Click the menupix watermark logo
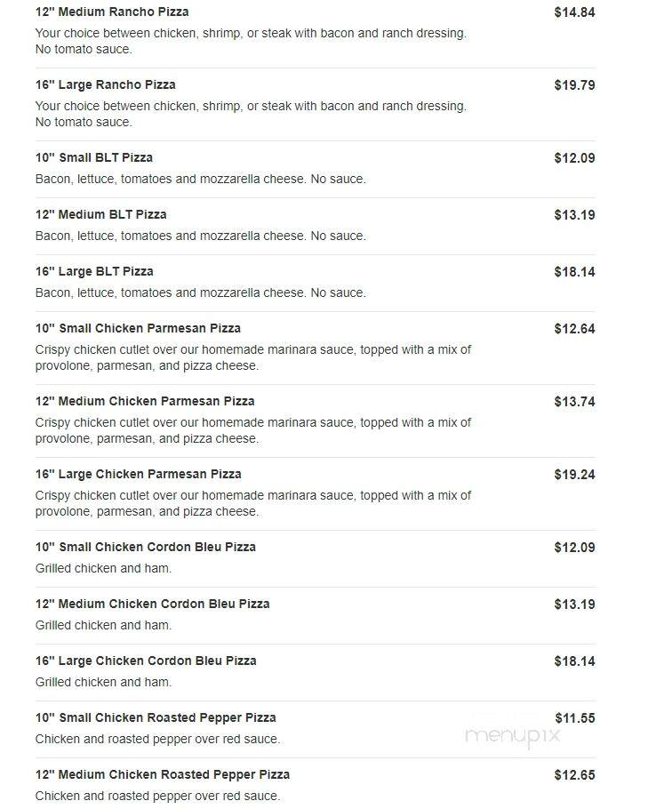The width and height of the screenshot is (672, 809). 512,735
